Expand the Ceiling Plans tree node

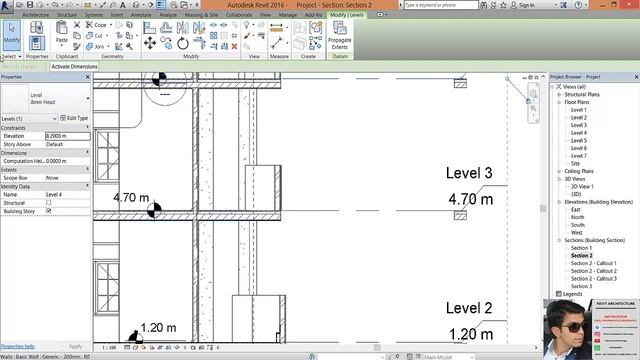[x=559, y=171]
